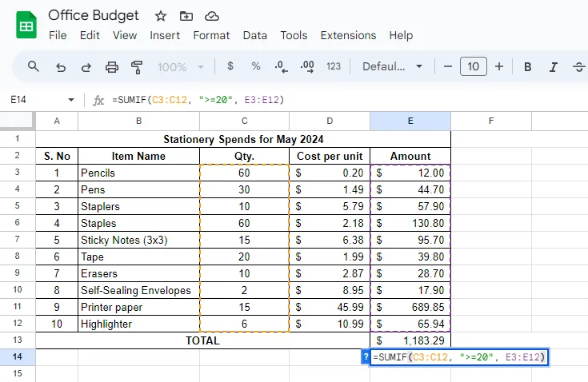The image size is (588, 382).
Task: Open the View menu
Action: pyautogui.click(x=125, y=35)
